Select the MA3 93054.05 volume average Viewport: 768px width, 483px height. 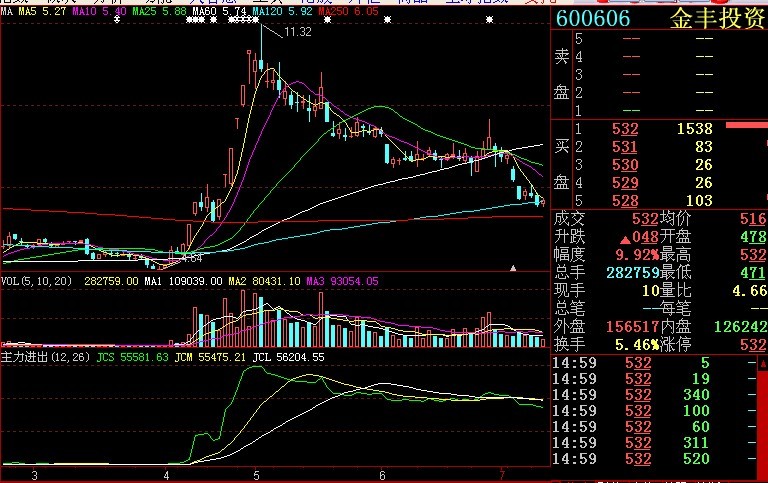[342, 281]
